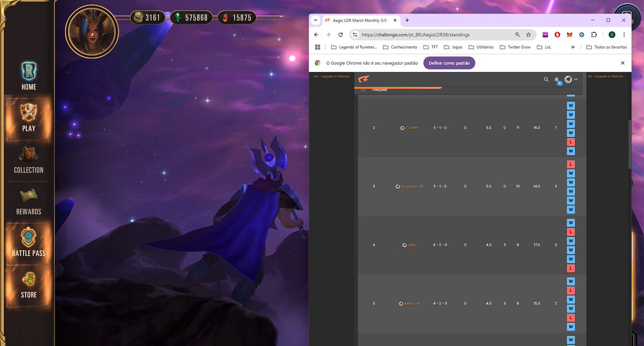This screenshot has height=346, width=644.
Task: Open the Chrome profile S avatar
Action: 612,34
